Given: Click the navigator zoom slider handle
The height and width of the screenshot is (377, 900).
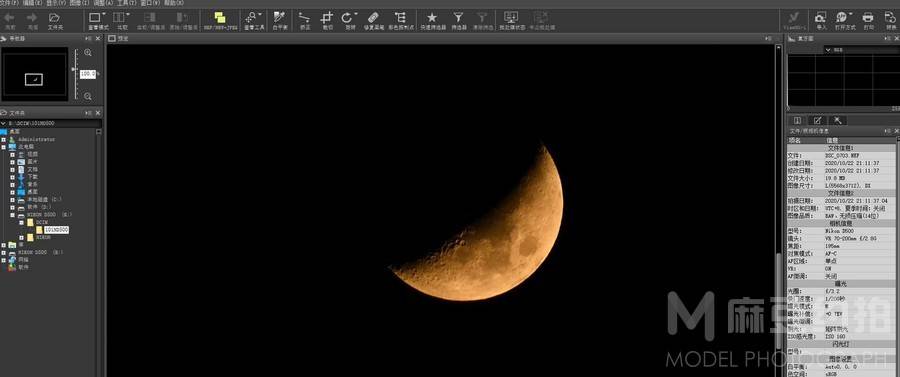Looking at the screenshot, I should coord(74,69).
